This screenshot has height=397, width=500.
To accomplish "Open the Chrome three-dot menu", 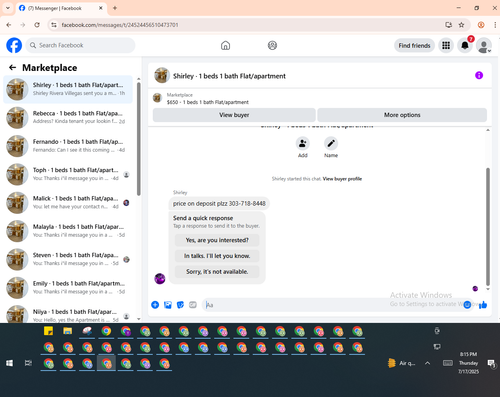I will point(495,25).
